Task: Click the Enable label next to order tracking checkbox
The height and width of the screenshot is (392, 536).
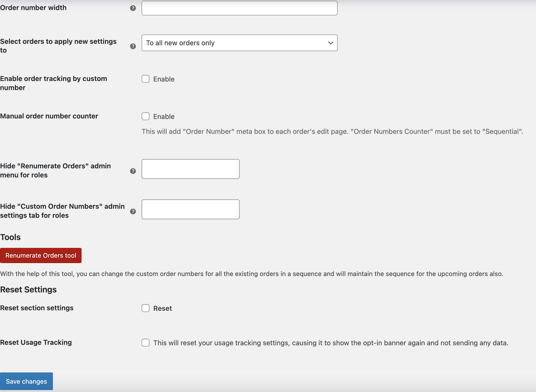Action: (163, 79)
